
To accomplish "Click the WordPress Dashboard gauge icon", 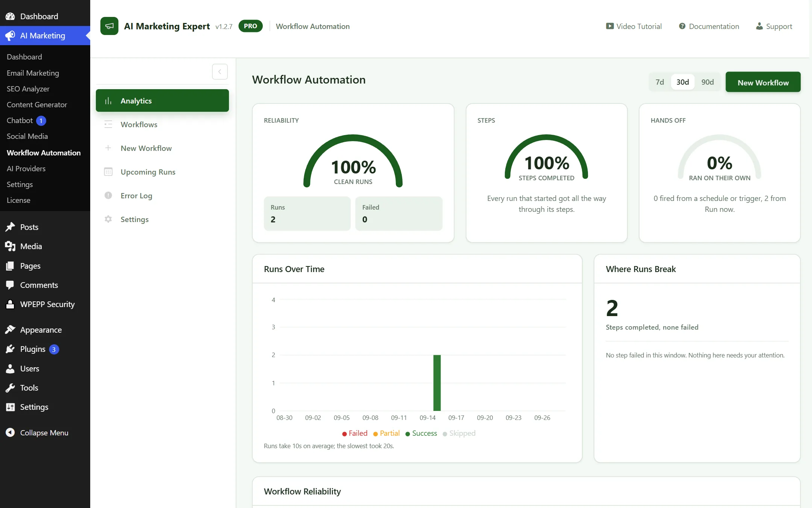I will (10, 16).
